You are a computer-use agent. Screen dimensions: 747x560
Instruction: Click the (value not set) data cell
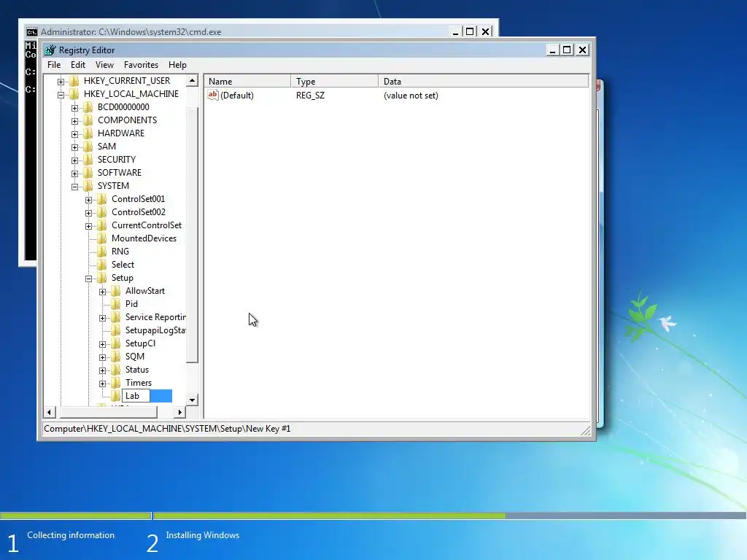pyautogui.click(x=411, y=96)
